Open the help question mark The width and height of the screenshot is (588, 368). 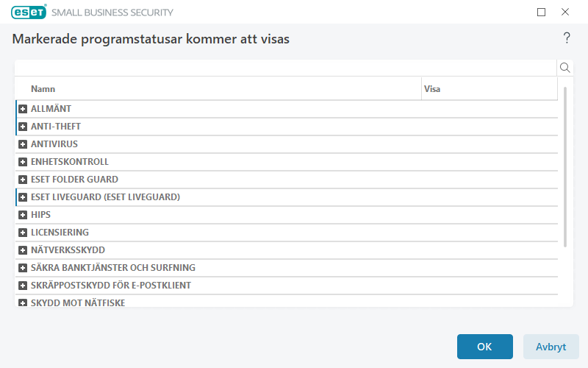tap(567, 38)
